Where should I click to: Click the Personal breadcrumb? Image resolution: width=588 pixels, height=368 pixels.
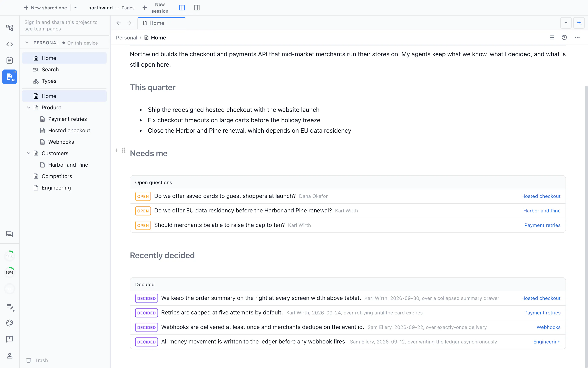126,37
